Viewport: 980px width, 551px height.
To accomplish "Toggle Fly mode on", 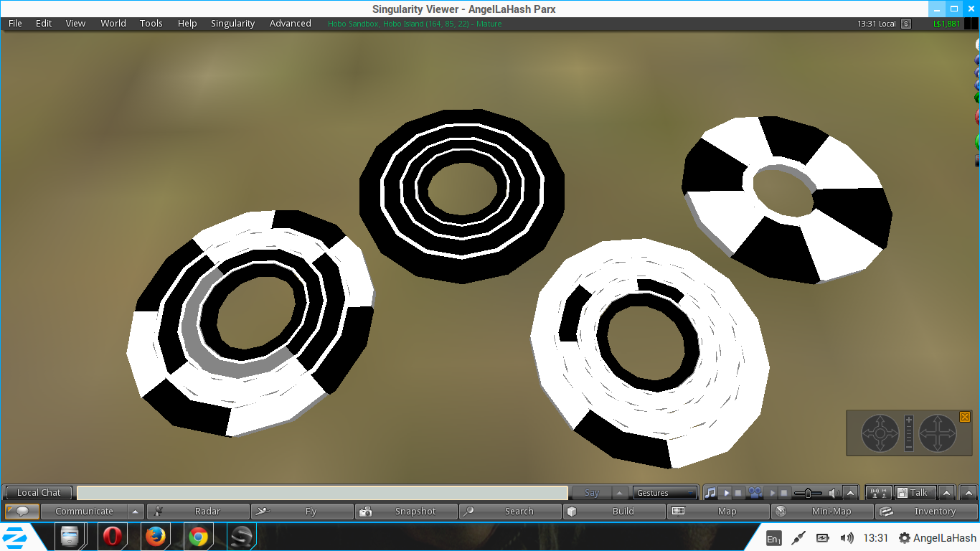I will coord(302,512).
